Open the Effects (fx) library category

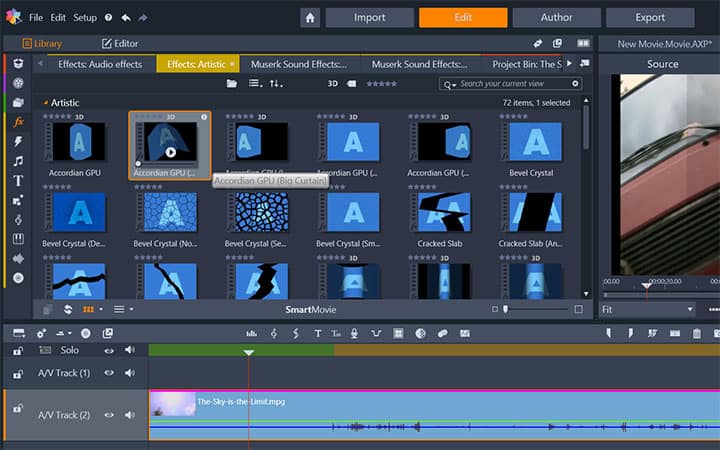18,122
